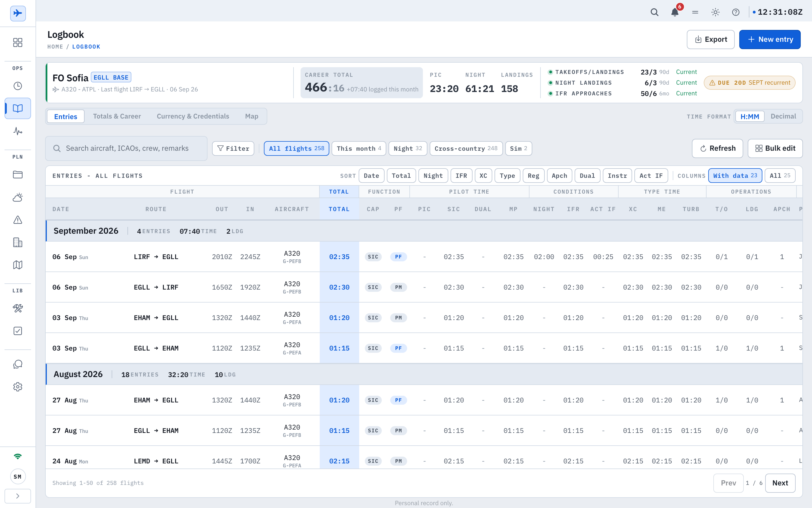This screenshot has width=812, height=508.
Task: Select the logbook book icon in sidebar
Action: 18,108
